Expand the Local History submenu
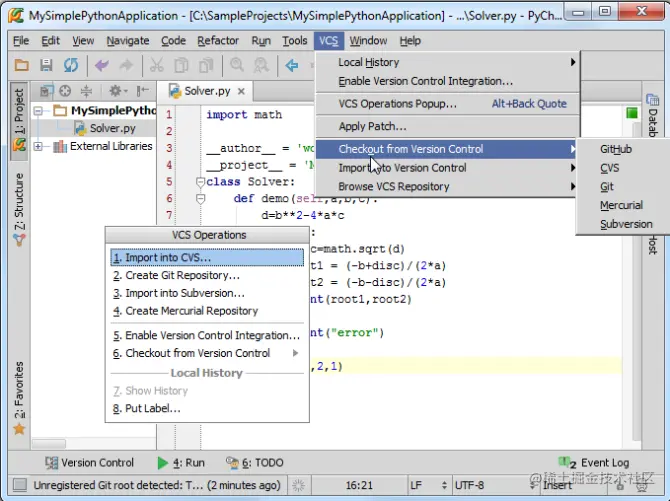The width and height of the screenshot is (670, 501). 447,62
